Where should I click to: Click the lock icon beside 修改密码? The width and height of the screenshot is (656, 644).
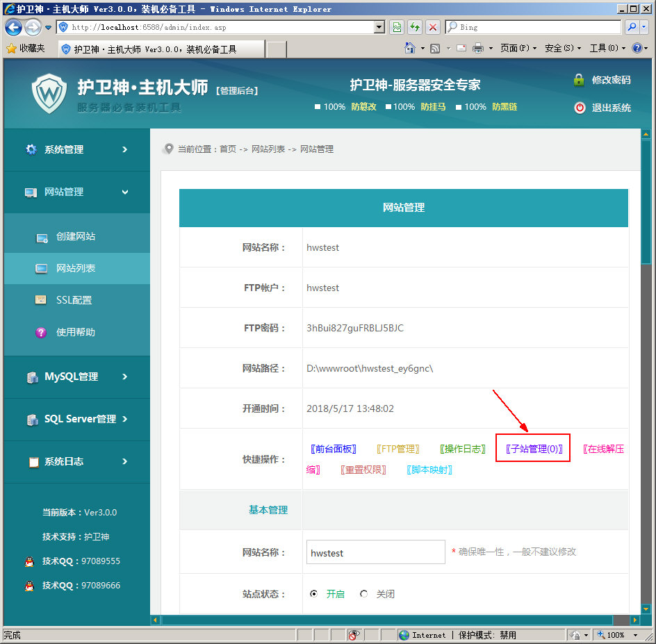[x=578, y=80]
